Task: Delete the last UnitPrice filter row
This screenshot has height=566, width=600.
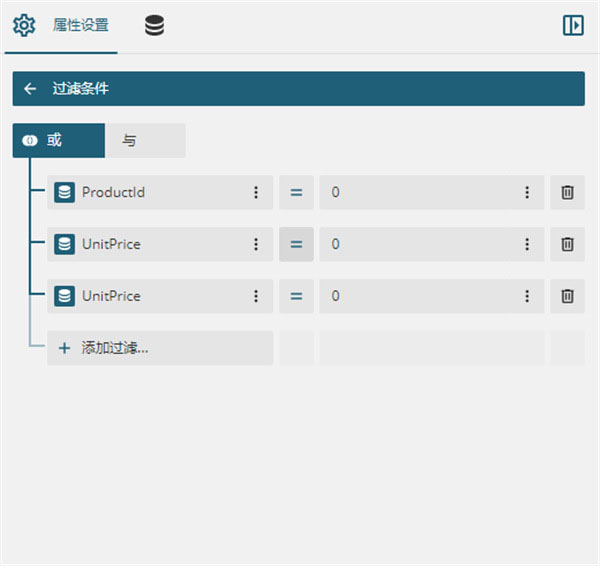Action: (567, 296)
